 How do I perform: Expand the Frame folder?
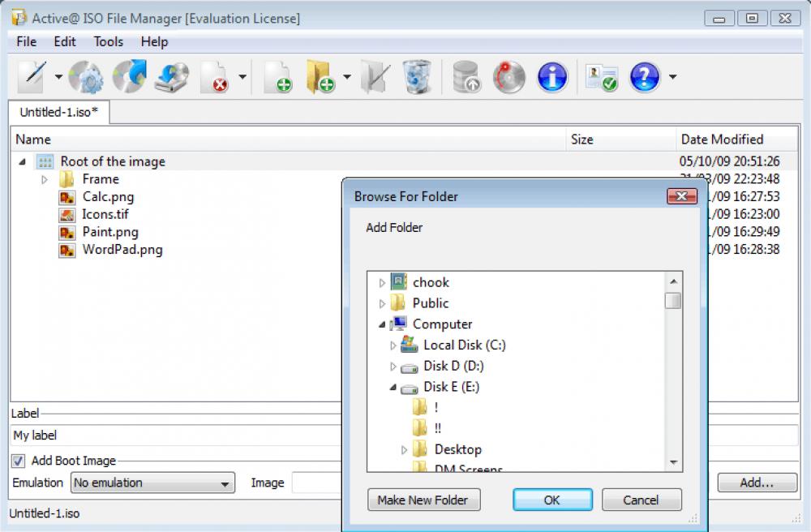tap(45, 179)
